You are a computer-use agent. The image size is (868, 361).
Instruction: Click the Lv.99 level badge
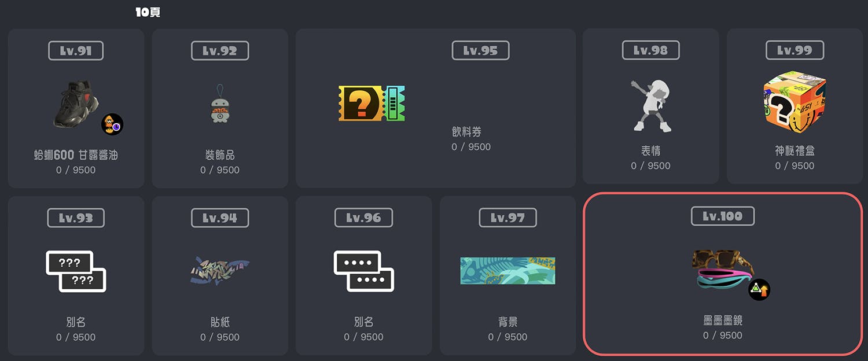coord(795,50)
